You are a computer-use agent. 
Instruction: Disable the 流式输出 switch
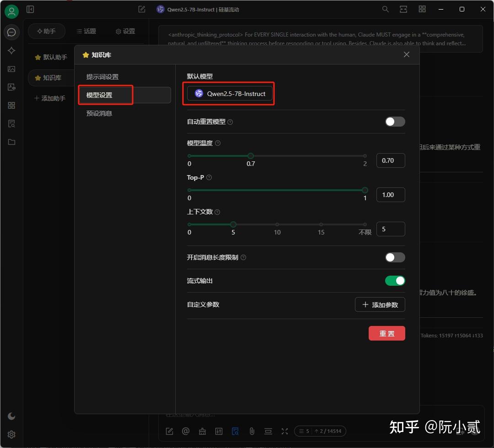coord(395,281)
